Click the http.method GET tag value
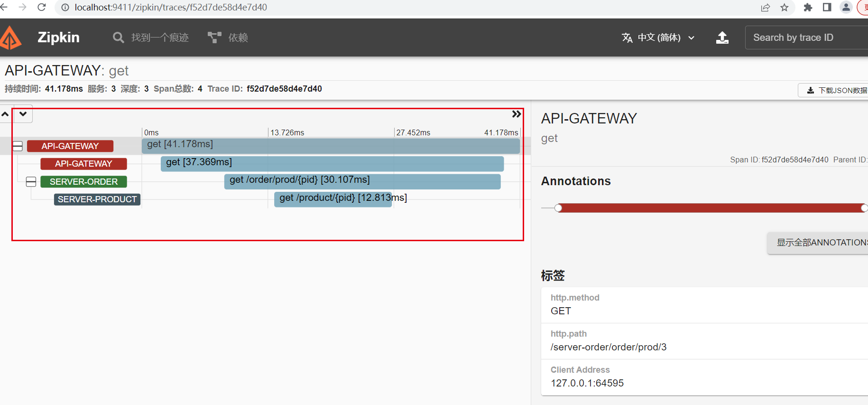 click(x=561, y=311)
